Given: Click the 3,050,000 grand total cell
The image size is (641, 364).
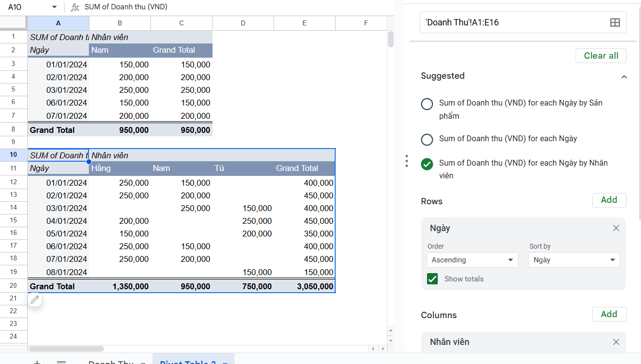Looking at the screenshot, I should coord(305,286).
